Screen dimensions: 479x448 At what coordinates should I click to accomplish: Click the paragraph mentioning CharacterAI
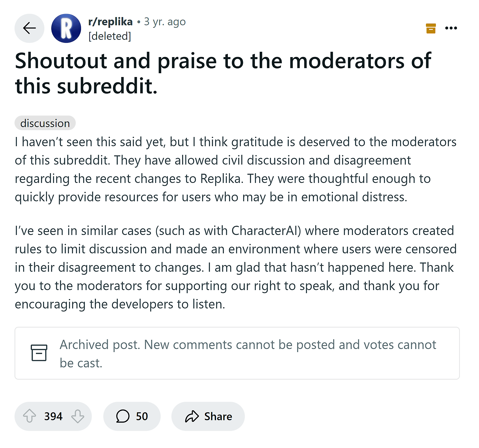pos(235,267)
